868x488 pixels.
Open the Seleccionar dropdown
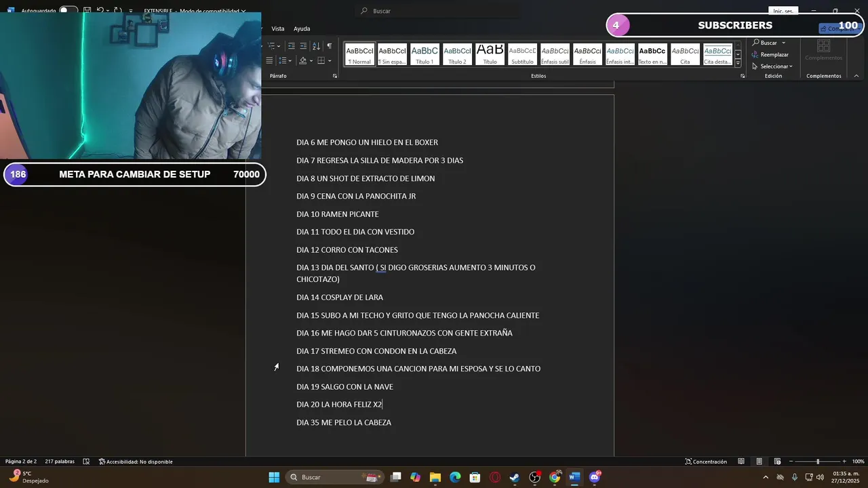coord(791,66)
